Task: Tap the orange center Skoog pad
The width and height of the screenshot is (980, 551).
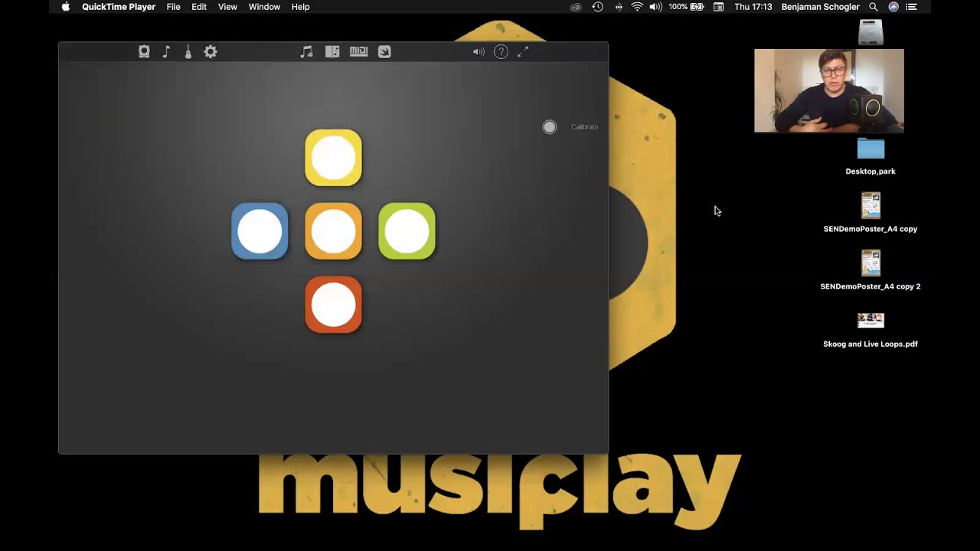Action: [x=333, y=231]
